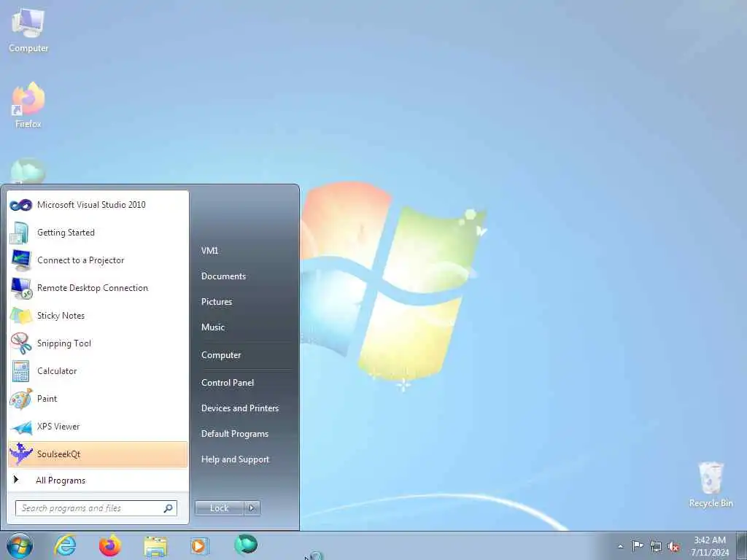Open the Calculator icon
Viewport: 747px width, 560px height.
coord(21,371)
